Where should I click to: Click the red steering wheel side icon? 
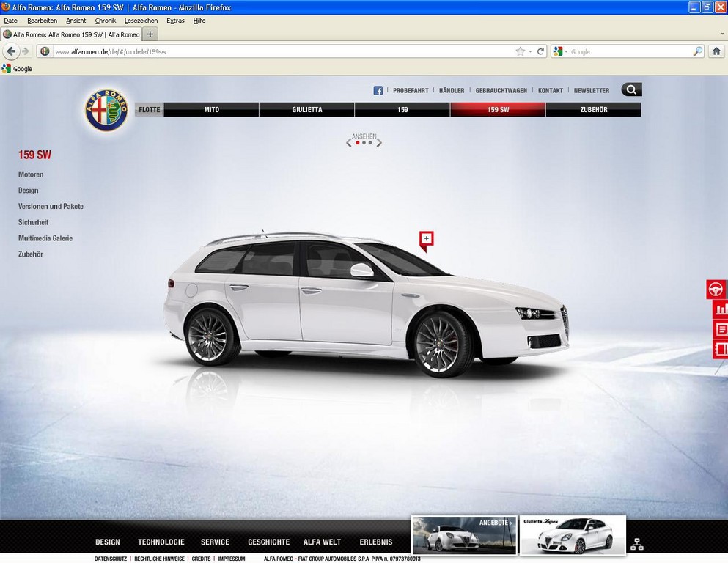tap(716, 289)
